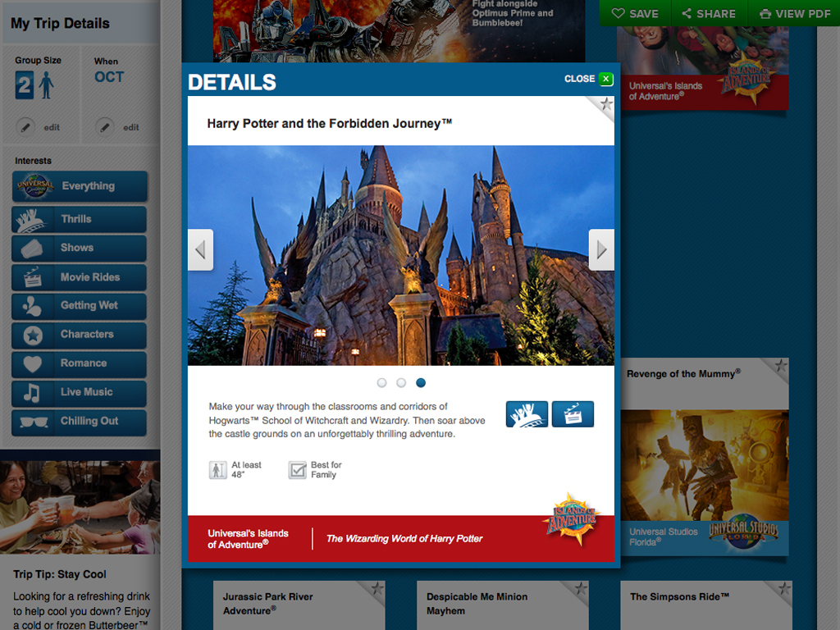Screen dimensions: 840x630
Task: Click the Universal globe icon on Everything
Action: (x=34, y=186)
